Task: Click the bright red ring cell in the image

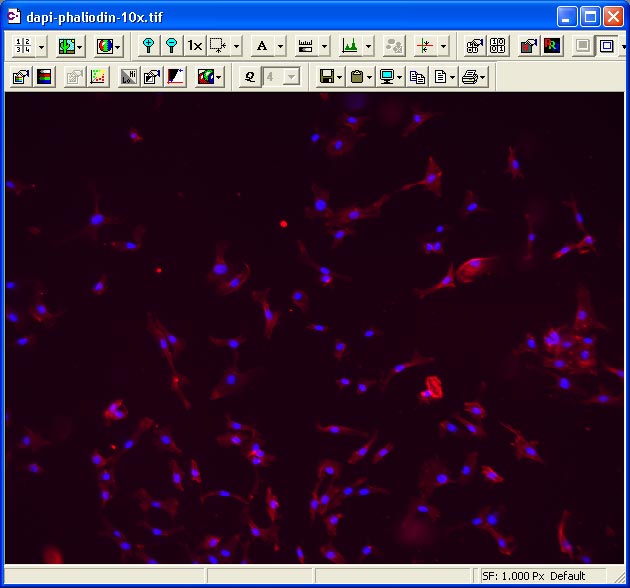Action: [x=433, y=387]
